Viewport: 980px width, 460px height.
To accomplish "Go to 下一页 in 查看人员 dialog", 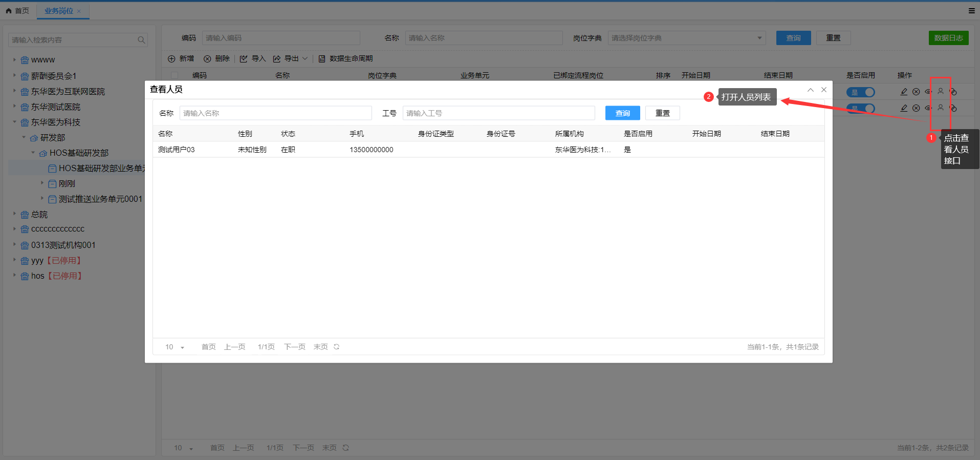I will 295,347.
